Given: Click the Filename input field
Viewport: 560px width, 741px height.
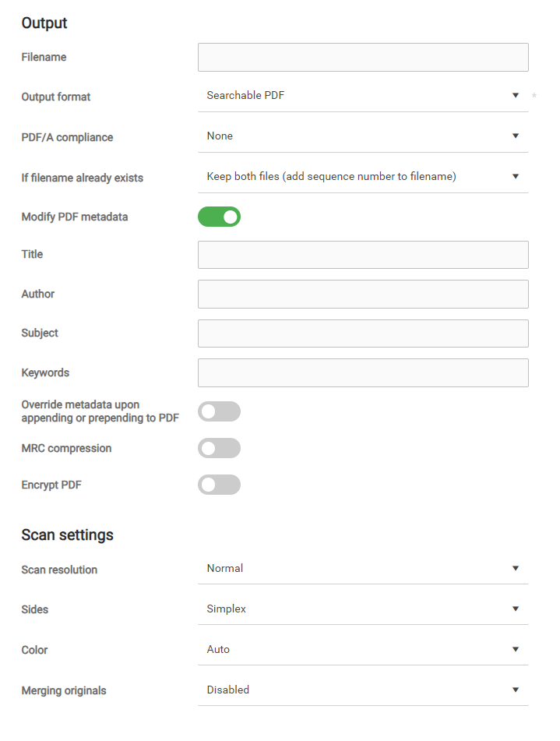Looking at the screenshot, I should click(x=363, y=58).
